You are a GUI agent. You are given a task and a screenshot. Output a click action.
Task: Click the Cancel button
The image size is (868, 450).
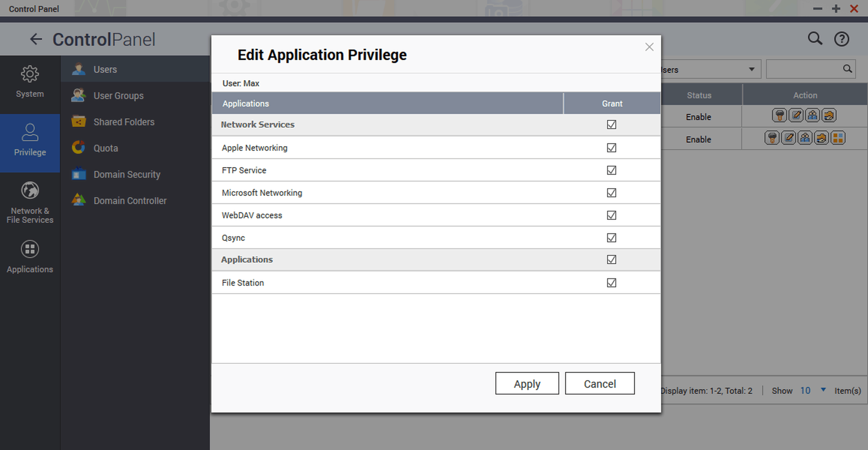tap(599, 384)
